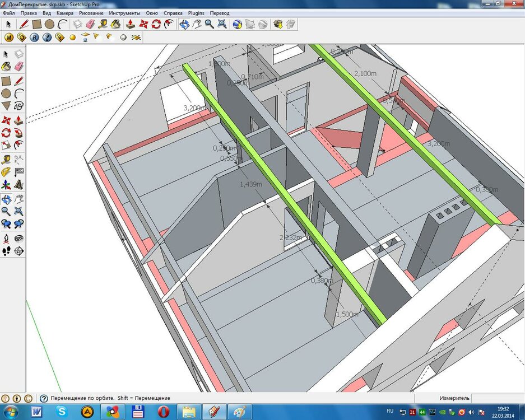525x420 pixels.
Task: Open the Инструменты menu
Action: coord(125,12)
